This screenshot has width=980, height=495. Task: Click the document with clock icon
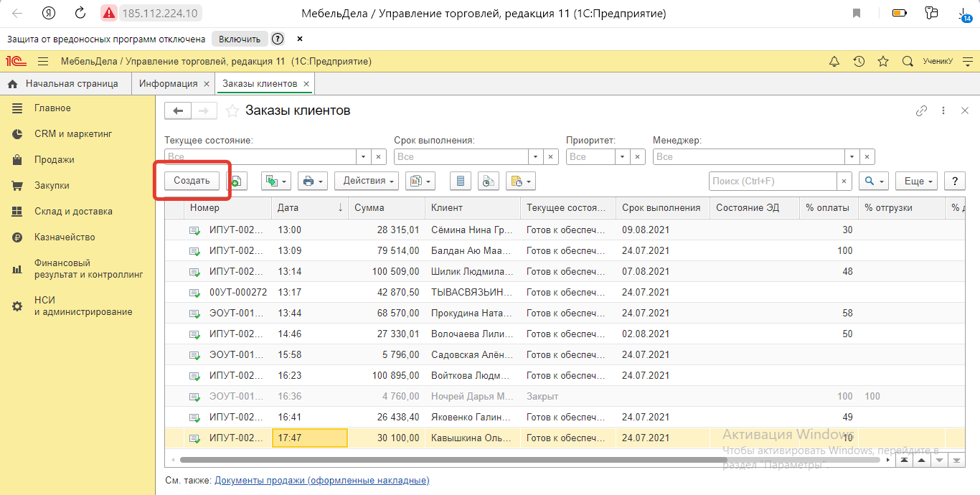coord(489,181)
